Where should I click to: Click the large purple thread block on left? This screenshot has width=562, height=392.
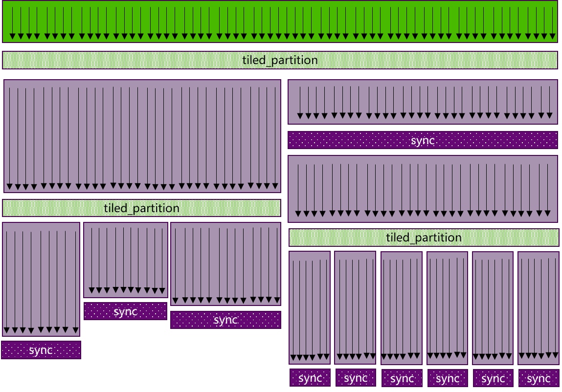pyautogui.click(x=142, y=136)
